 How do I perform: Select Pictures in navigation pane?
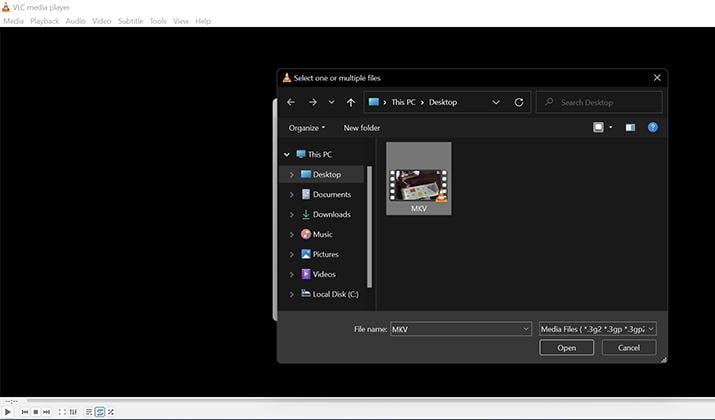point(326,254)
